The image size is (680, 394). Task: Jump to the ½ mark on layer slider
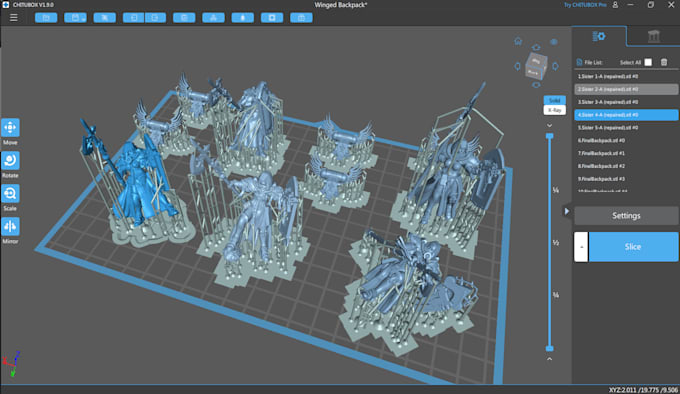click(x=556, y=243)
